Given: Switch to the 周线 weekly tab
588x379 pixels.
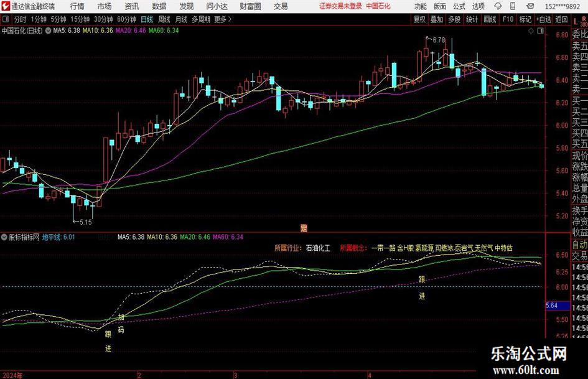Looking at the screenshot, I should click(x=164, y=19).
